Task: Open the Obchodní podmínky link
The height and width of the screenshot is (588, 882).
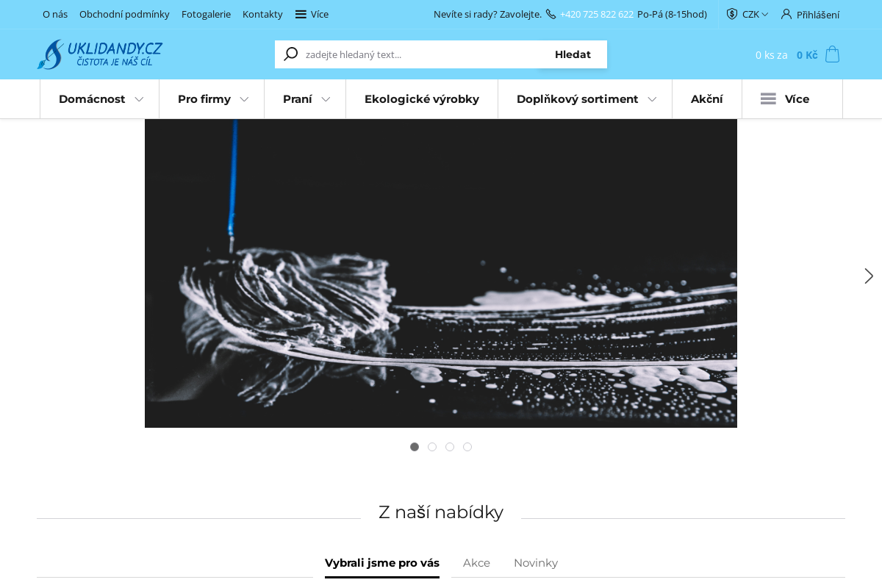Action: click(x=124, y=14)
